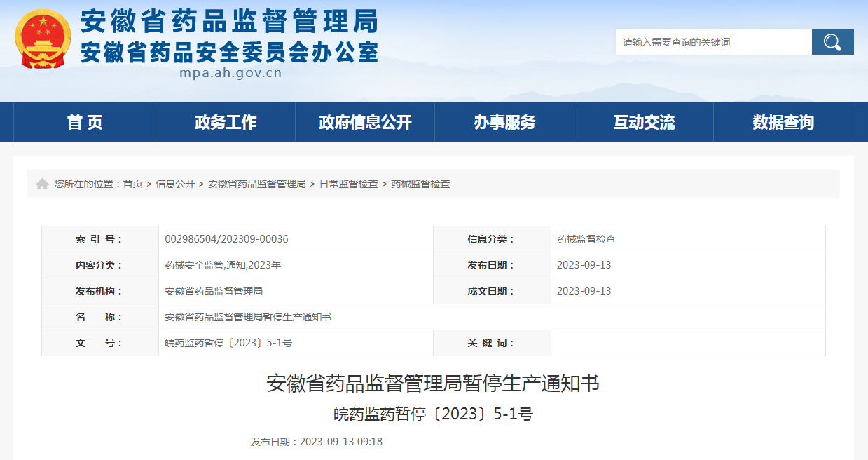Screen dimensions: 868x460
Task: Open the 数据查询 navigation tab
Action: coord(783,122)
